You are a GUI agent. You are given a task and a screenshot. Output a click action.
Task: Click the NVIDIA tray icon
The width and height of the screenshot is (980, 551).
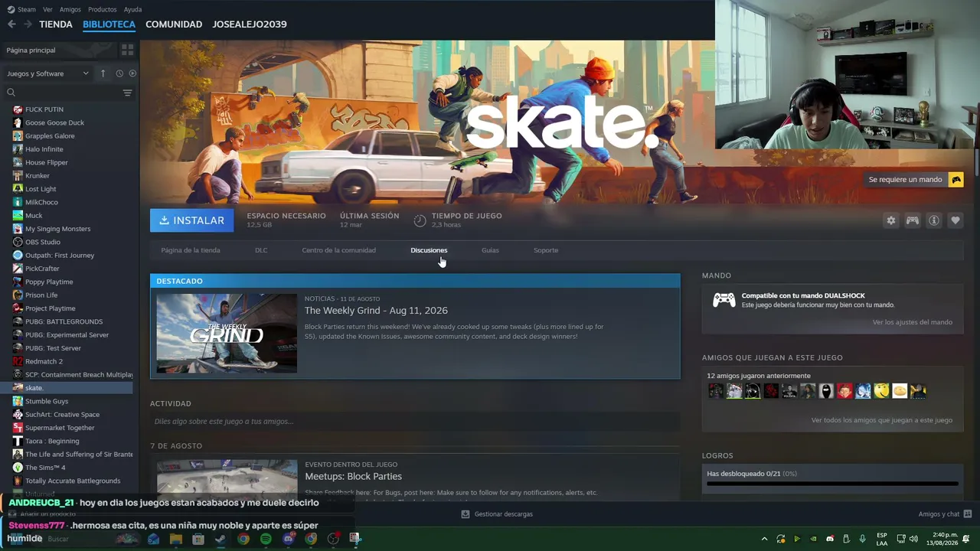coord(813,539)
